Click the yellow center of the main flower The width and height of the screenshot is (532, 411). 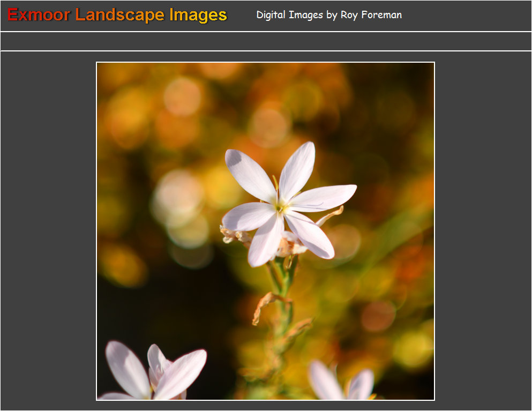point(280,207)
